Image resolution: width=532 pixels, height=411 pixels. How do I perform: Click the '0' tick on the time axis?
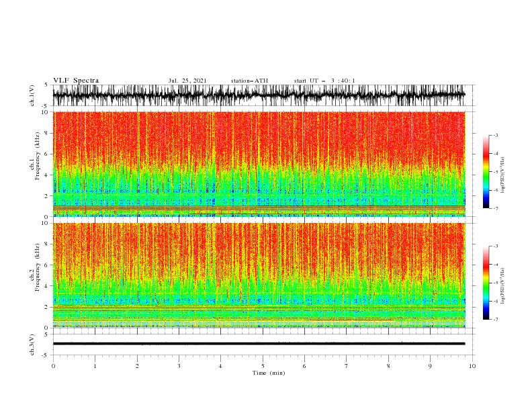click(53, 366)
